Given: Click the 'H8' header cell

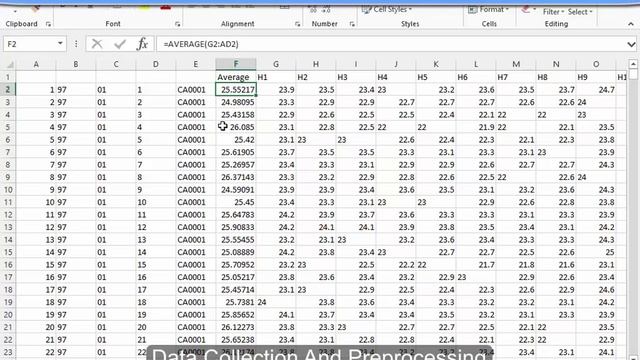Looking at the screenshot, I should tap(556, 77).
